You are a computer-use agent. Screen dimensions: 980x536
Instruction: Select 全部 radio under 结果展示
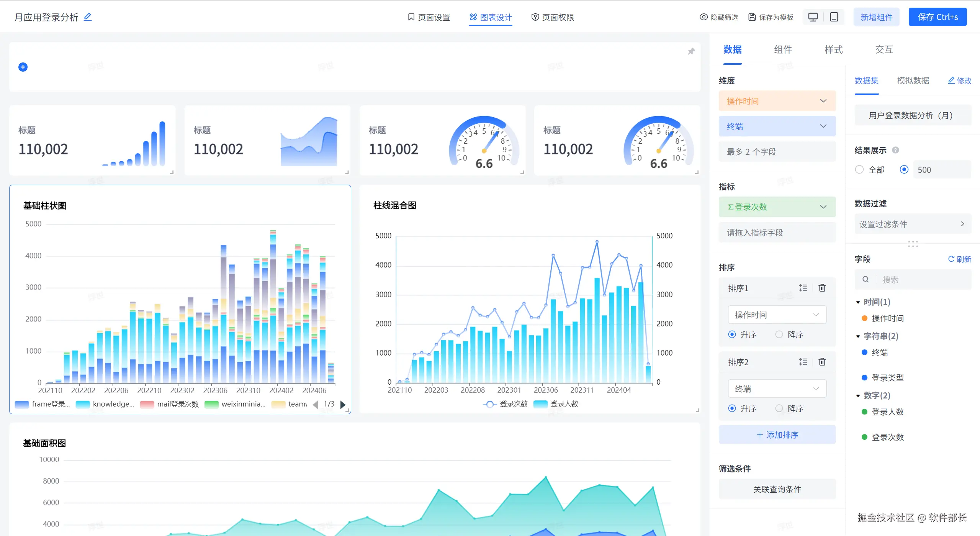coord(859,170)
